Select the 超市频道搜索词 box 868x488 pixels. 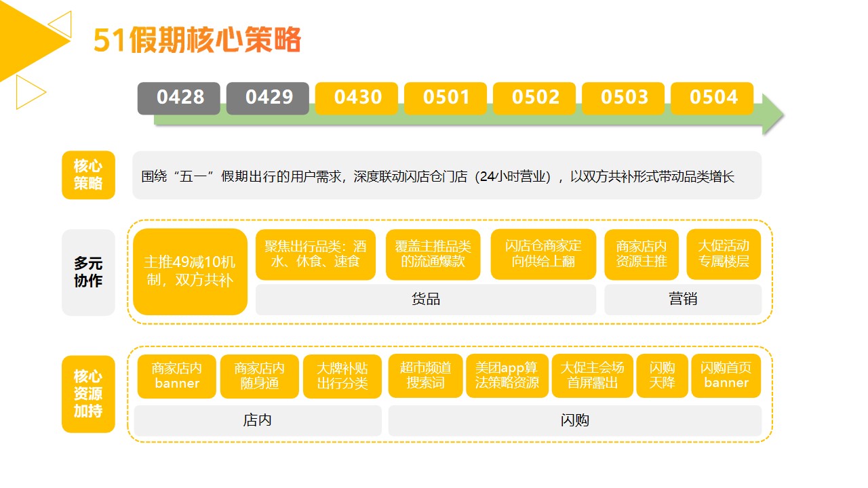pyautogui.click(x=426, y=375)
